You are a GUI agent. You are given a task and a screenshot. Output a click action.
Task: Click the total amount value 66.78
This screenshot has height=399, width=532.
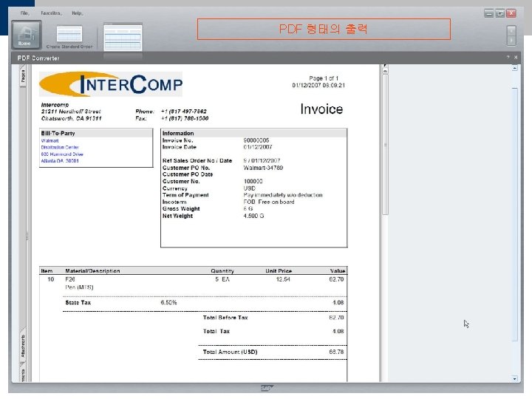pyautogui.click(x=336, y=352)
